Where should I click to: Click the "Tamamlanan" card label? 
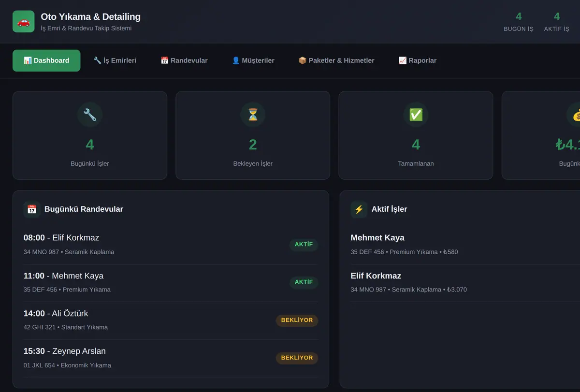point(416,164)
